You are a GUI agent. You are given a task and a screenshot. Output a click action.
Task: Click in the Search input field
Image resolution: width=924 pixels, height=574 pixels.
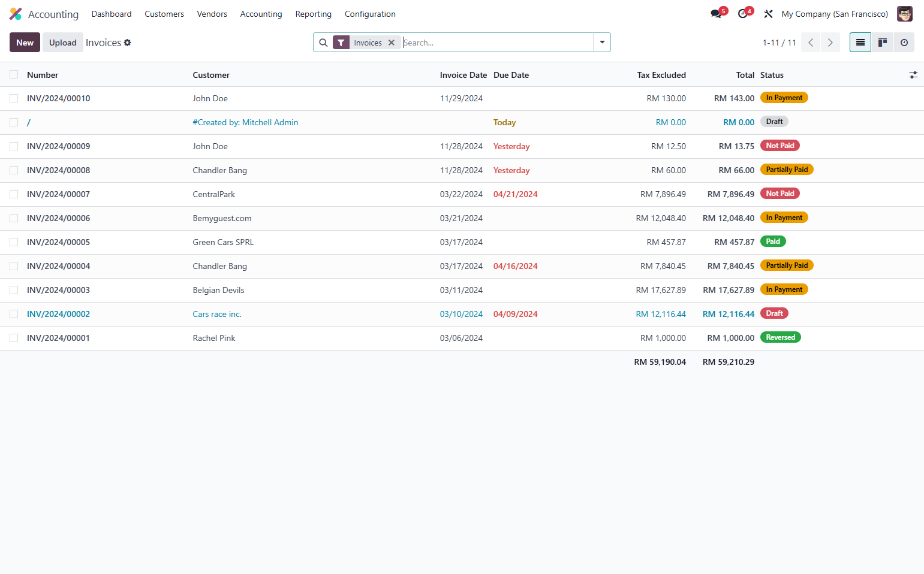[x=497, y=43]
